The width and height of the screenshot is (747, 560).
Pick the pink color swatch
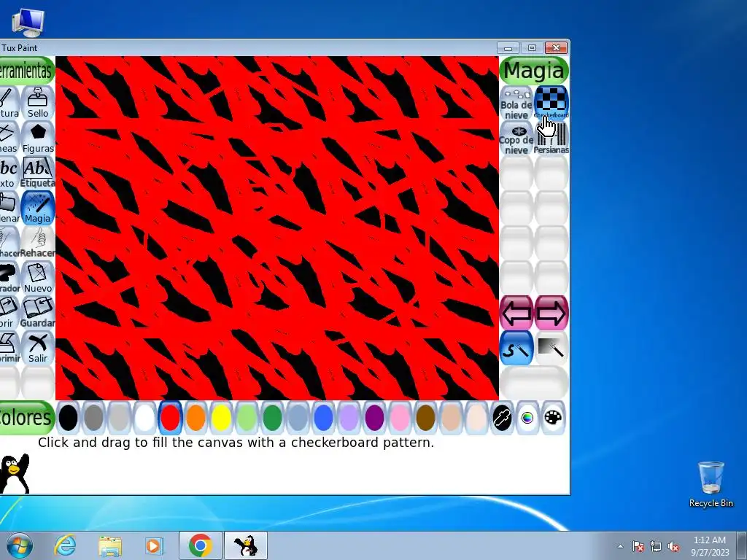(x=400, y=418)
